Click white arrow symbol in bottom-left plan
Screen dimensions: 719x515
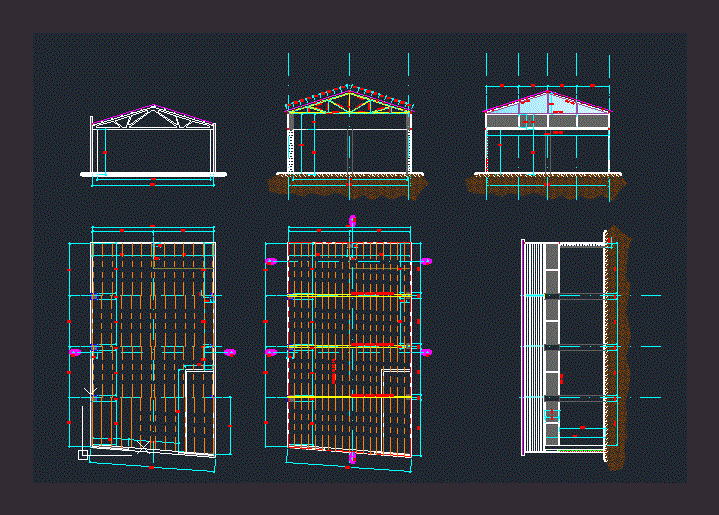92,390
